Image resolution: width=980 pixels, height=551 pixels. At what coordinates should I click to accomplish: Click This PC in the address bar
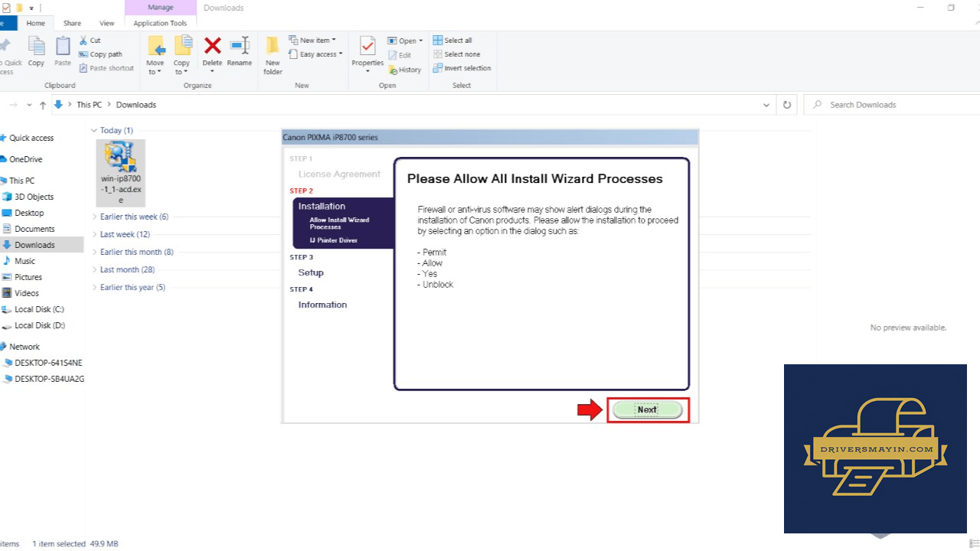tap(90, 105)
